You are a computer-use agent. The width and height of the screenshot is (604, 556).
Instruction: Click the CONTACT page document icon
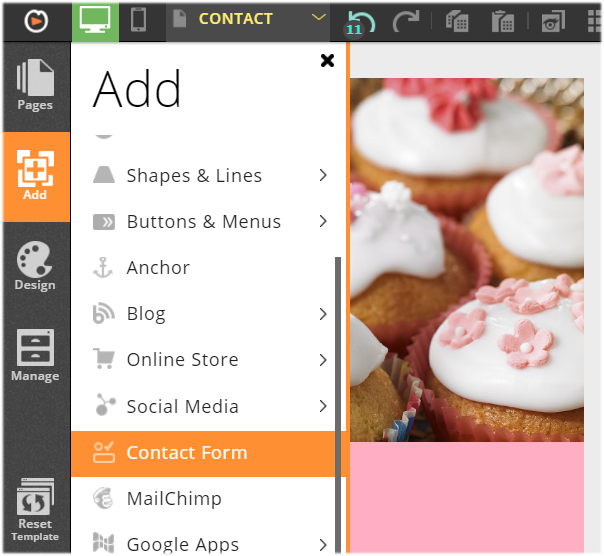(180, 18)
